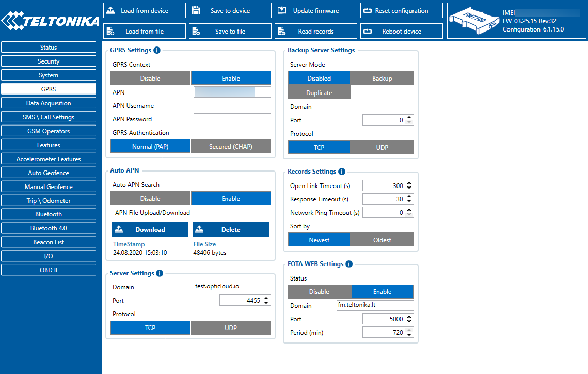Sort records by Oldest
This screenshot has height=374, width=588.
click(382, 240)
